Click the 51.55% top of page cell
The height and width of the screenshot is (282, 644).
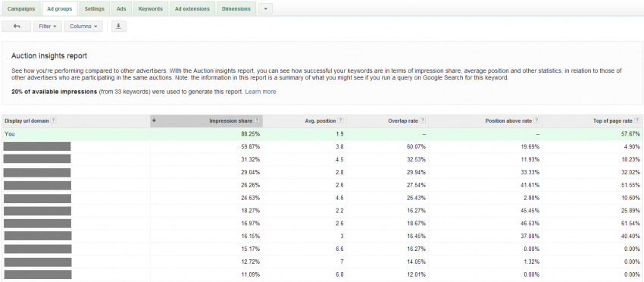[630, 186]
